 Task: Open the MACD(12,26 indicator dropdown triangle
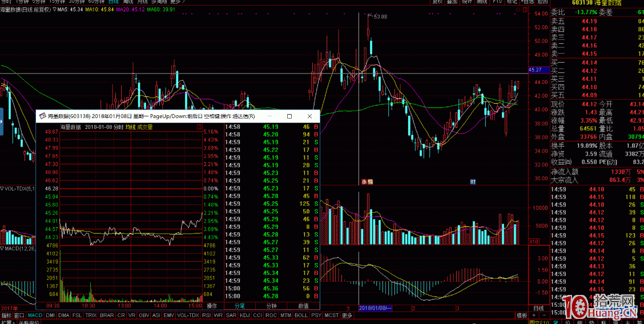(2, 248)
